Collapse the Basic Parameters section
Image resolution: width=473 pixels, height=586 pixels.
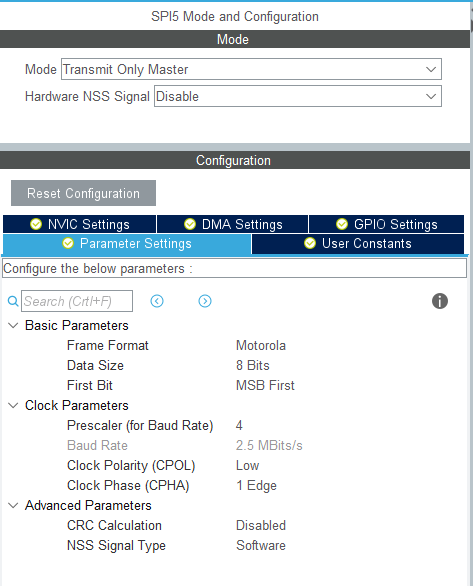13,326
